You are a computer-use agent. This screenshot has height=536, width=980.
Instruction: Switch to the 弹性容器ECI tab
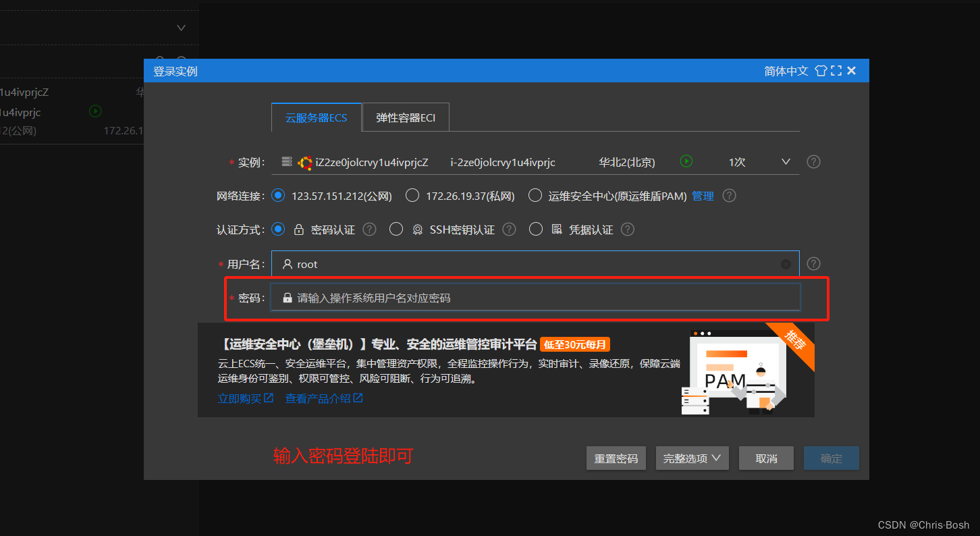(x=406, y=117)
